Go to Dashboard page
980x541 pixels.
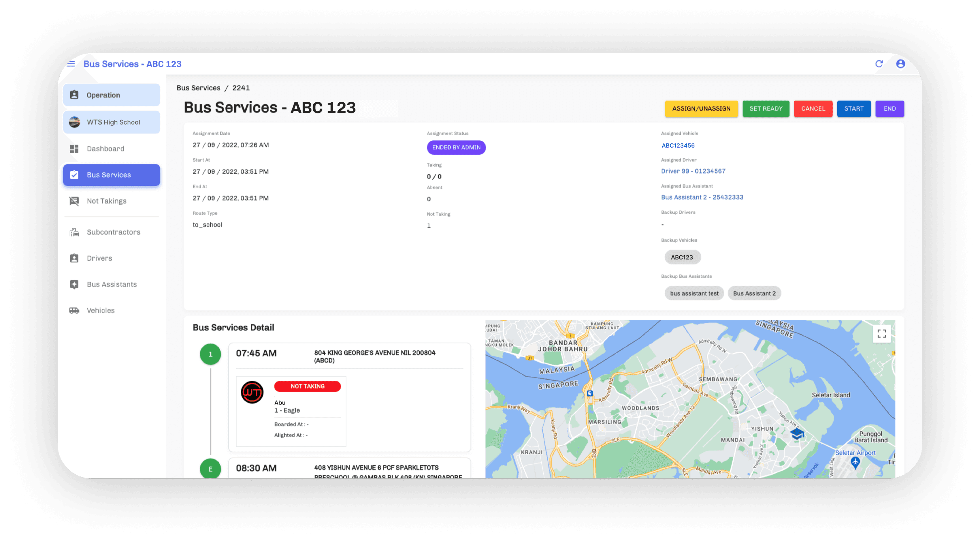click(112, 149)
